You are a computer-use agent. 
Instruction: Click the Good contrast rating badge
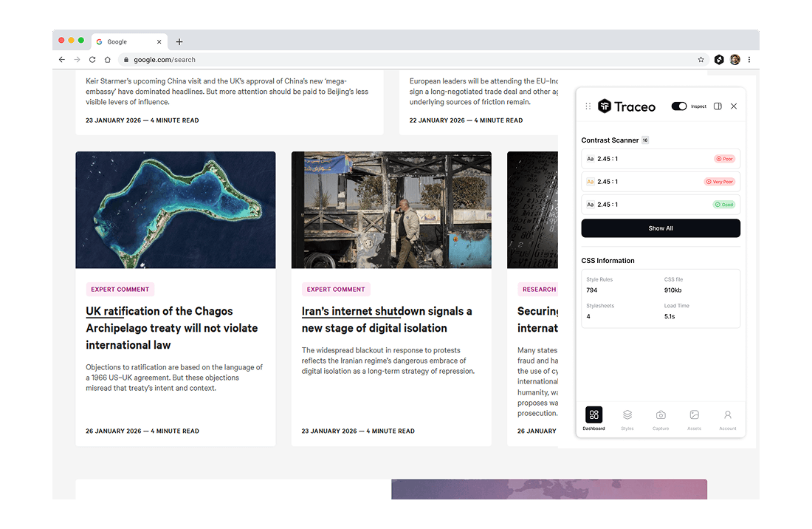(x=723, y=205)
